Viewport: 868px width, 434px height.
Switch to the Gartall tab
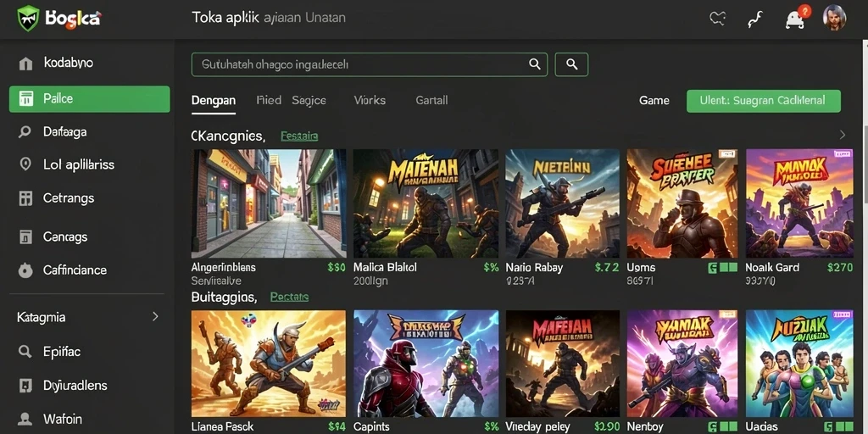tap(431, 100)
